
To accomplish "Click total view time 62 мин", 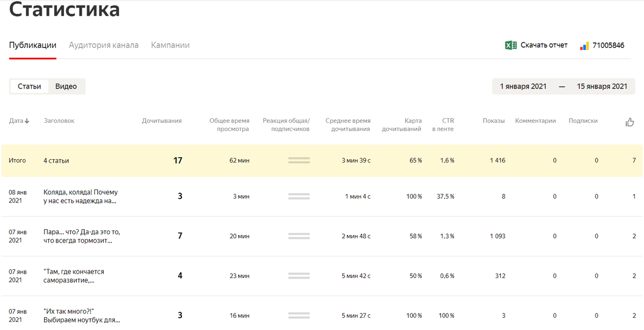I will 239,160.
